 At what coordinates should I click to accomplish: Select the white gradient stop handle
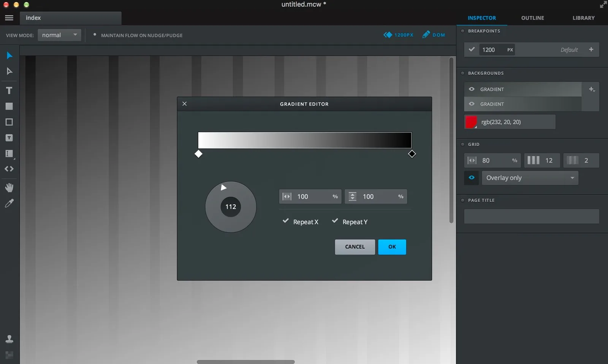(198, 154)
